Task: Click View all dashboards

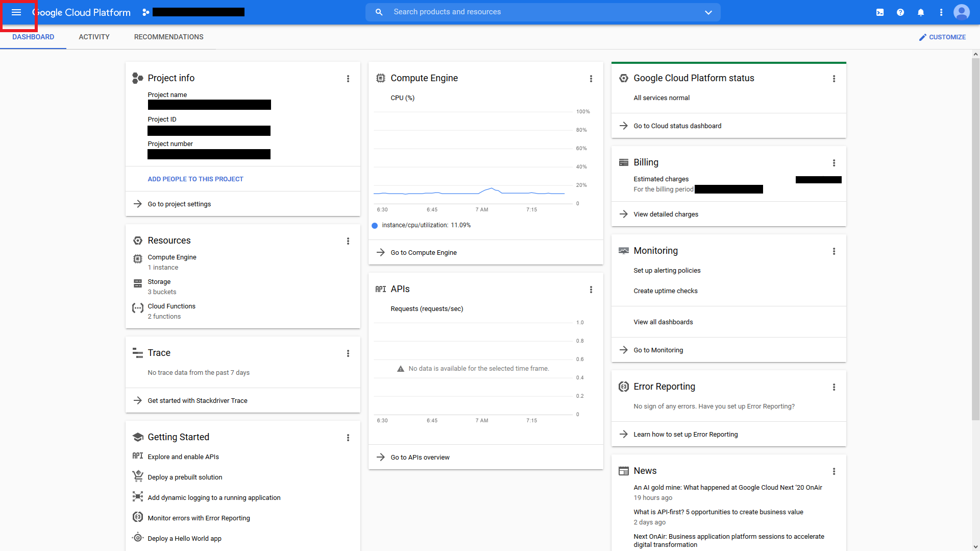Action: (663, 322)
